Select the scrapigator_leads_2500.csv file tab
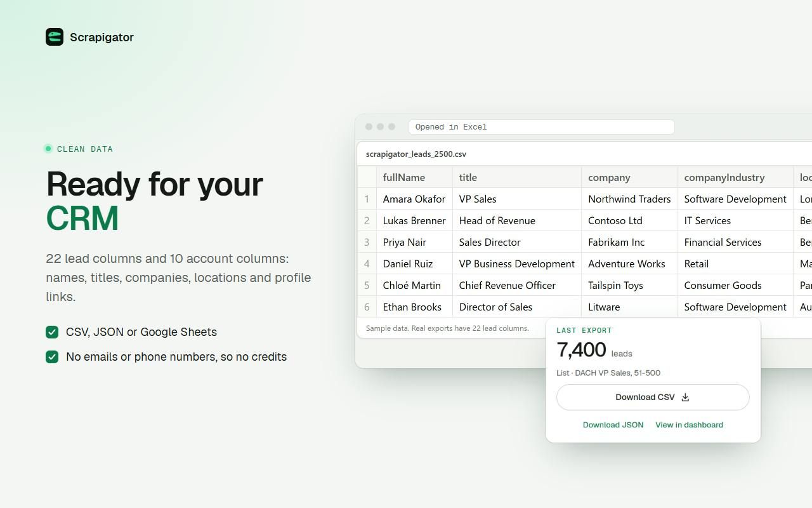 416,154
